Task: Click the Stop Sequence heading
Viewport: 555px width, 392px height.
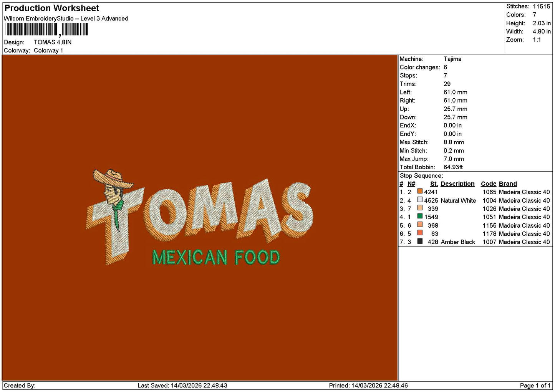Action: pyautogui.click(x=421, y=176)
